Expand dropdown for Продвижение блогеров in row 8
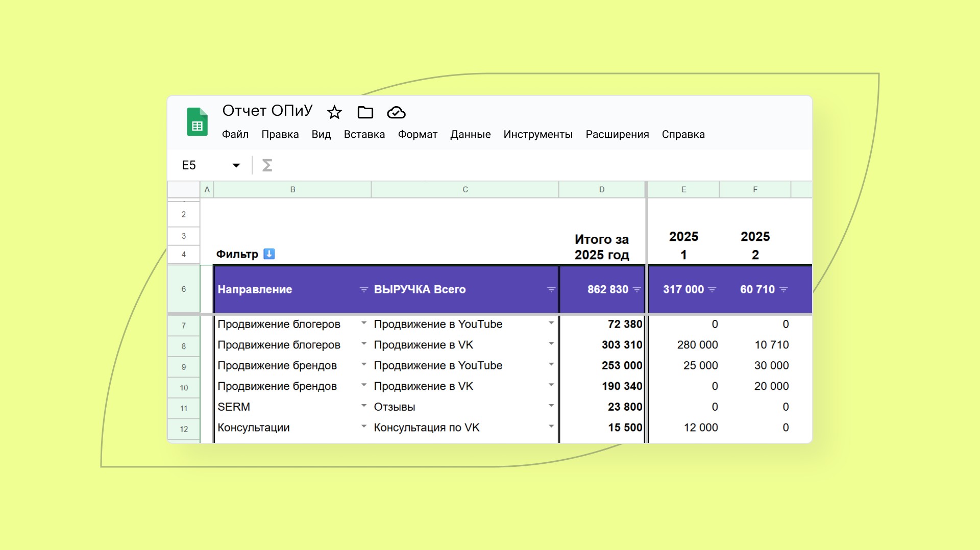 pos(364,343)
